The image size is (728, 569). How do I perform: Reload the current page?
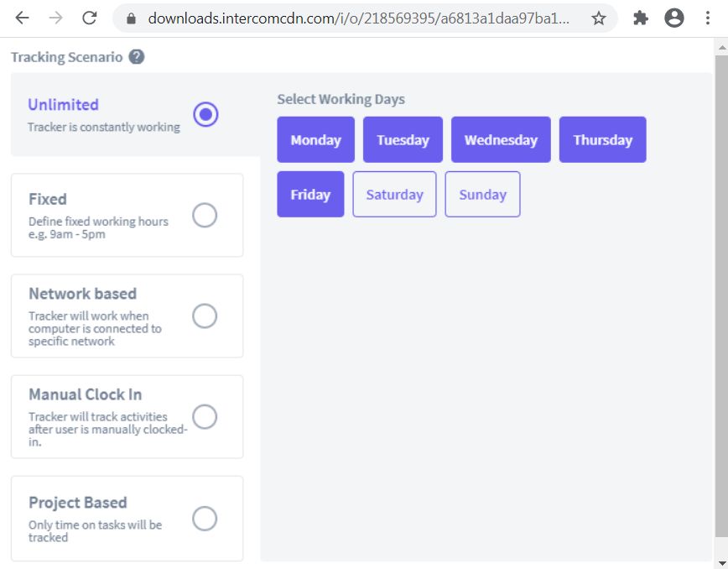point(90,18)
